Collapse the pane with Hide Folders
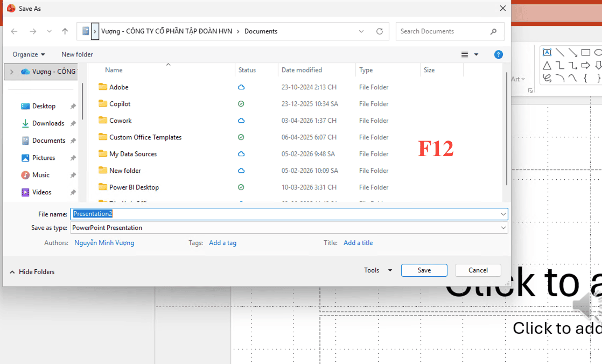The height and width of the screenshot is (364, 602). [32, 272]
